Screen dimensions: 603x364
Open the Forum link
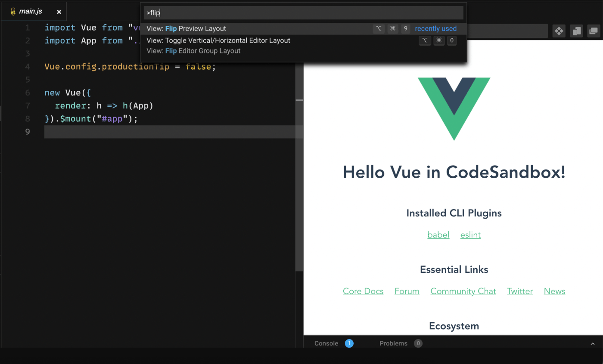[x=407, y=291]
